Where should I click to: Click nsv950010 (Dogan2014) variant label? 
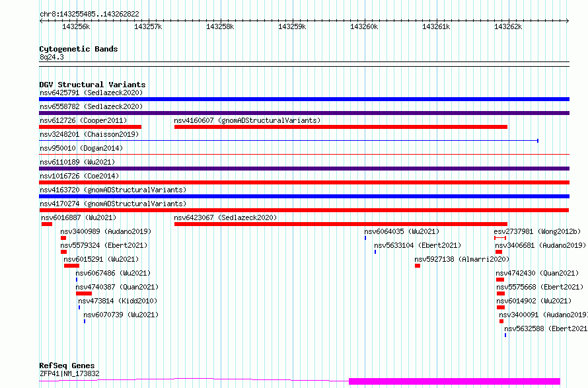click(x=81, y=148)
